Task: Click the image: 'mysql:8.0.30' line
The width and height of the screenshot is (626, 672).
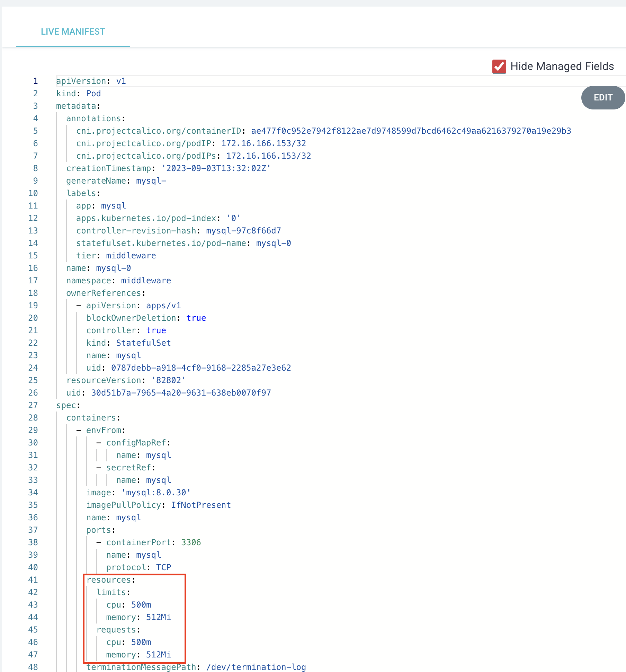Action: coord(138,493)
